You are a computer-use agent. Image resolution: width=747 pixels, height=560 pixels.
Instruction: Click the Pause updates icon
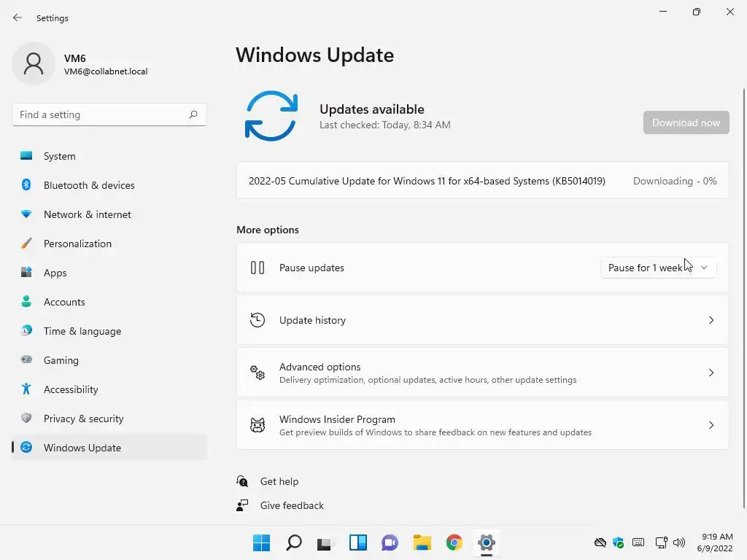coord(258,268)
